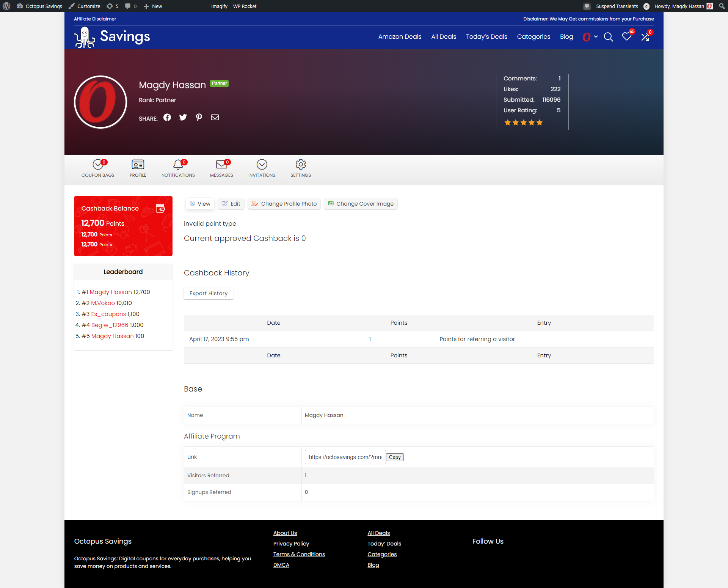The image size is (728, 588).
Task: Open leaderboard entry #5 Magdy Hassan
Action: [112, 336]
